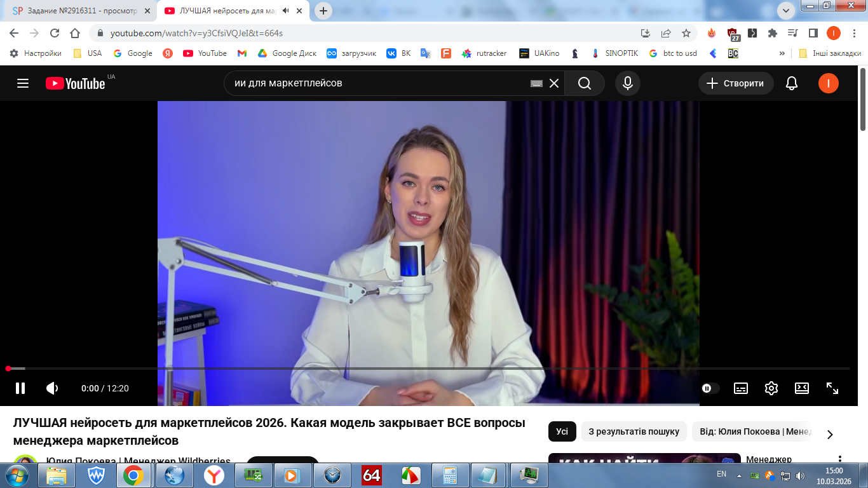Run the search with the magnifier button

(x=585, y=83)
